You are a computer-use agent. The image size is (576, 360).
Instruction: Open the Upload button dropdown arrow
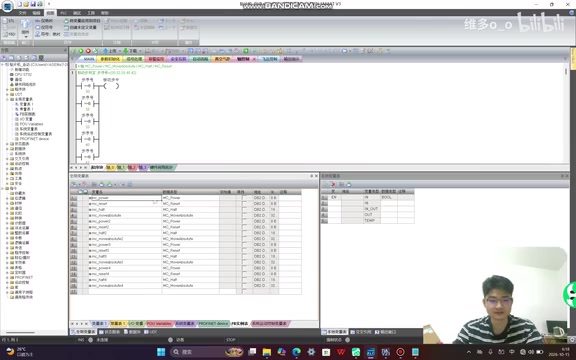pos(119,51)
